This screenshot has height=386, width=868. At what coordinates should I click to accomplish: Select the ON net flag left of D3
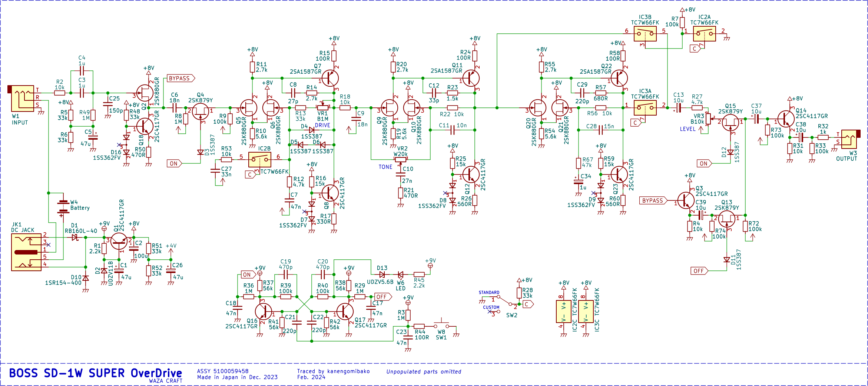(x=175, y=163)
